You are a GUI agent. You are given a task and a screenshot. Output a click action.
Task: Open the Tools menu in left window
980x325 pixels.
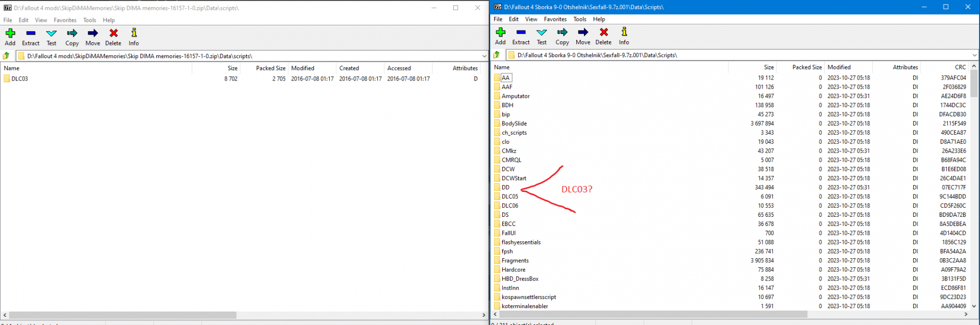coord(89,20)
